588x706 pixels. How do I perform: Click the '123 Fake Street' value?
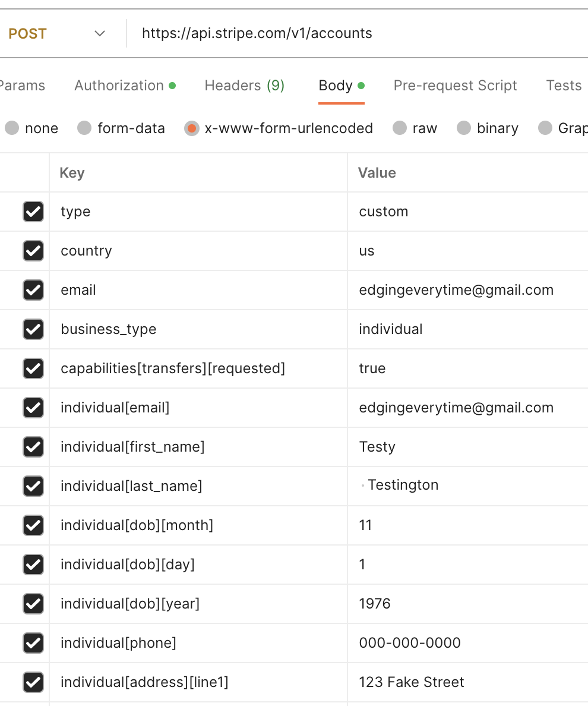[468, 682]
